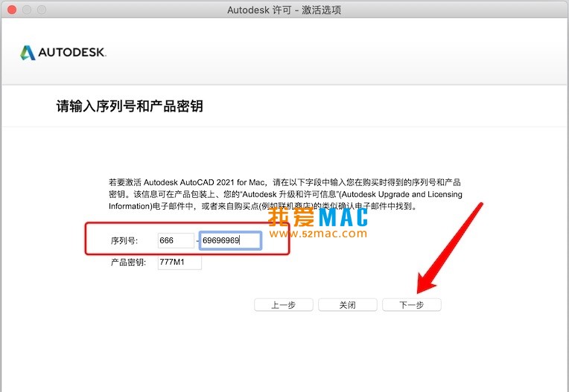Click the product key field showing 777M1
The height and width of the screenshot is (392, 569).
(x=179, y=263)
